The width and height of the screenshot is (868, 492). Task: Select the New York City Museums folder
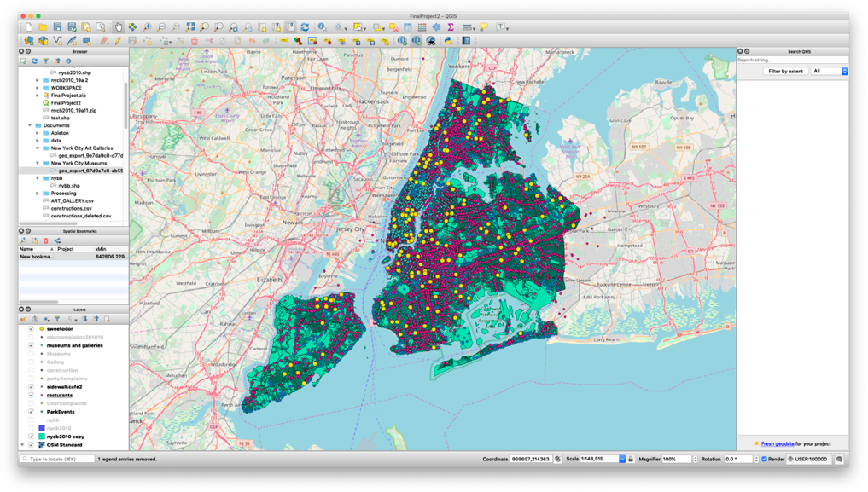[x=79, y=163]
